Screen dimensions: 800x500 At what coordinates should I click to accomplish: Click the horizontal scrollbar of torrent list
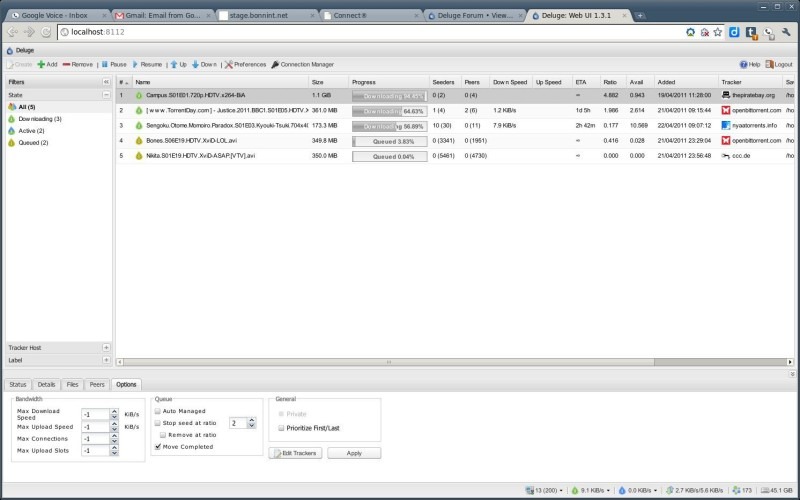tap(389, 362)
